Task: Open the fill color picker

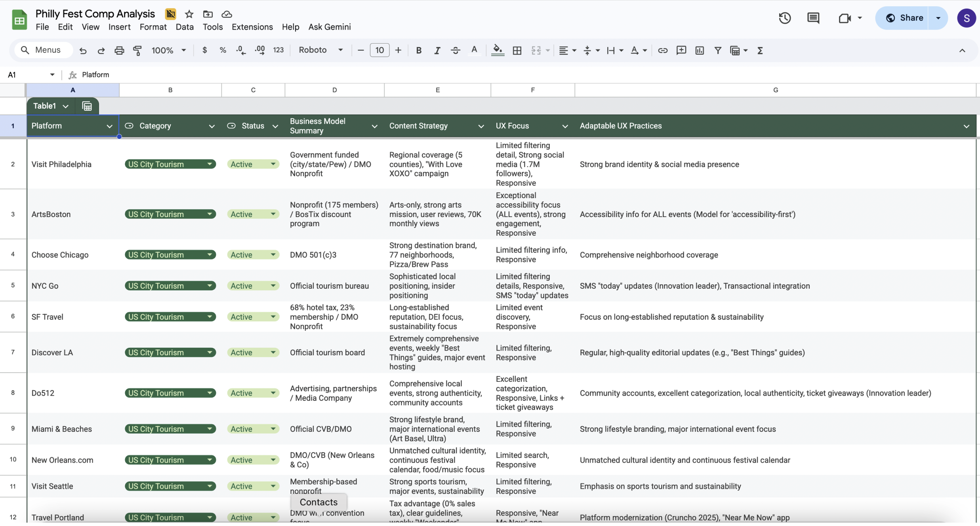Action: point(497,50)
